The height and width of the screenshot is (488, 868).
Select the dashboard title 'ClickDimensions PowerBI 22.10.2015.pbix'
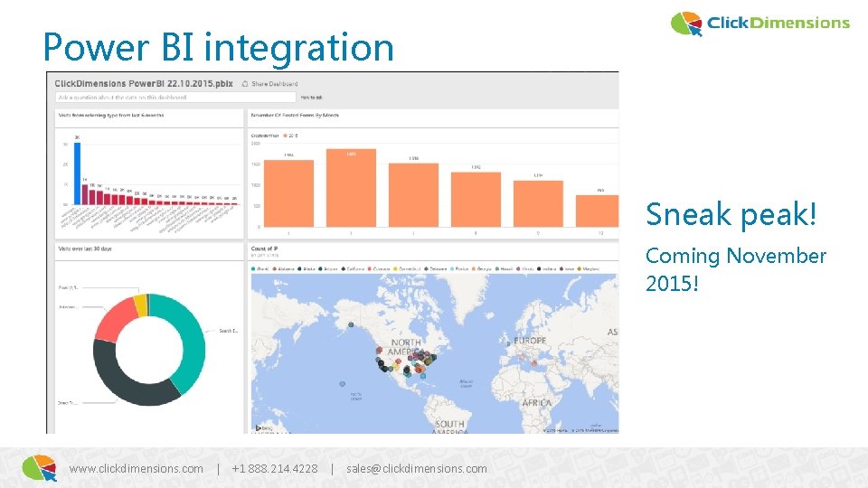coord(144,83)
